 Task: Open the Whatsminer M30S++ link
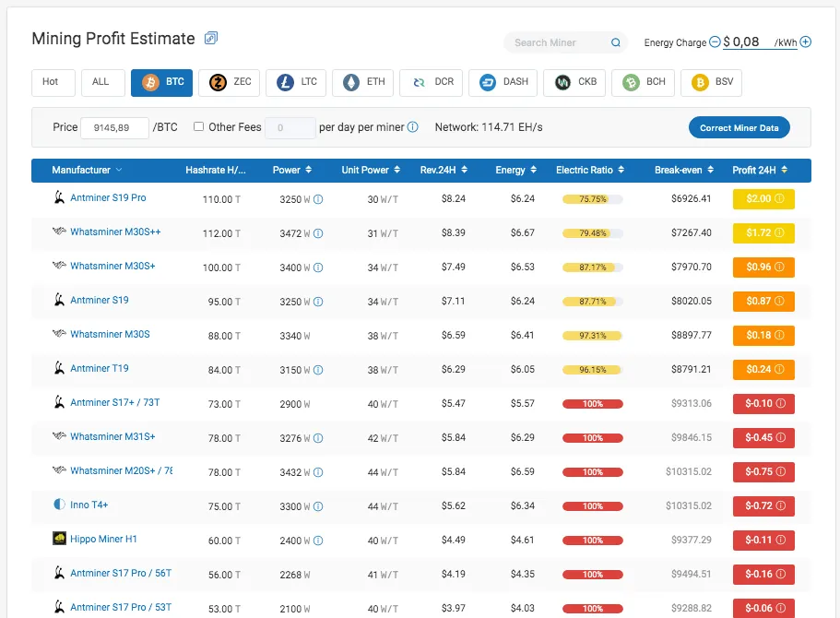[115, 232]
